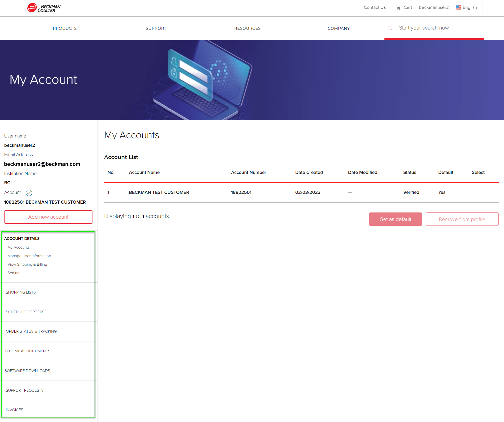The width and height of the screenshot is (504, 422).
Task: Open View Shipping & Billing
Action: tap(27, 264)
